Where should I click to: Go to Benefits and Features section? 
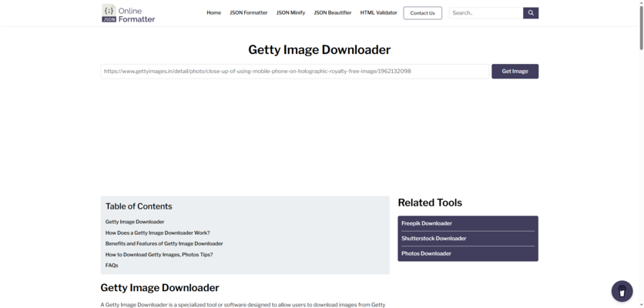point(164,243)
